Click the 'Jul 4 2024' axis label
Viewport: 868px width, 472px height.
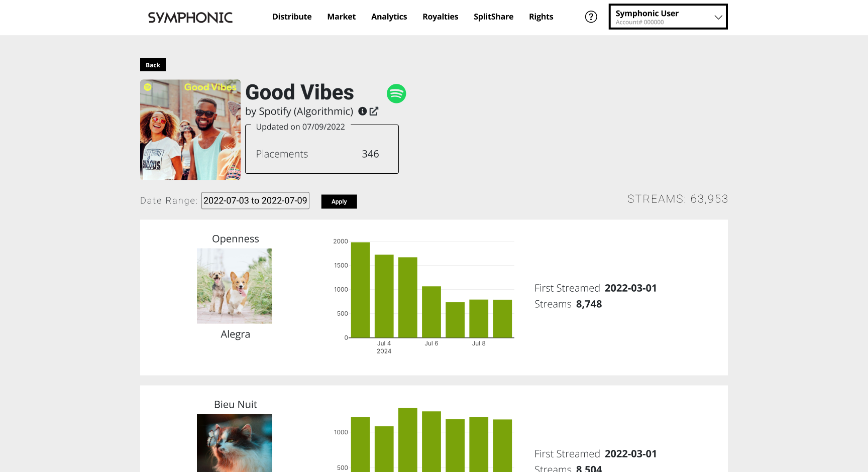(x=384, y=347)
